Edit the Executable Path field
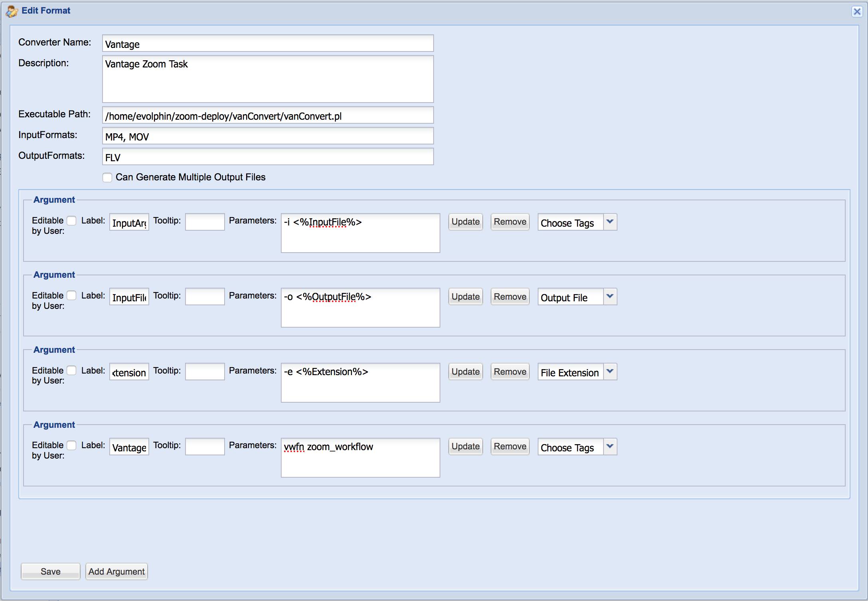The image size is (868, 601). coord(268,115)
